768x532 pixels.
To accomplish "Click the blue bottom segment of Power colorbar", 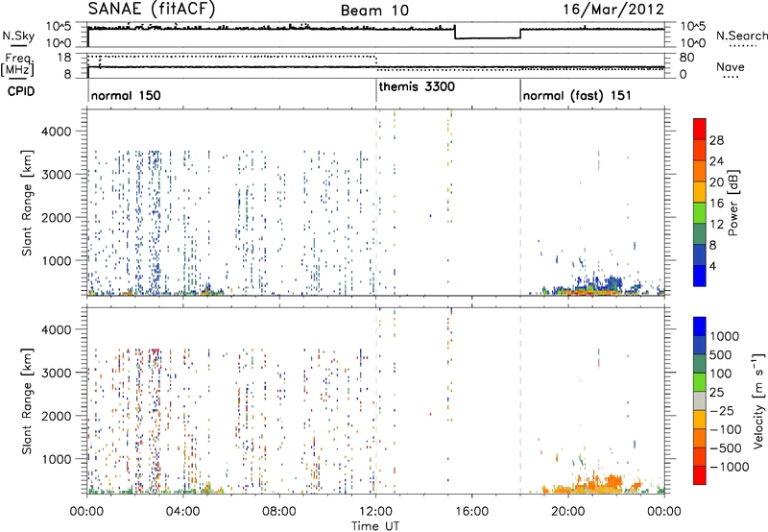I will click(x=700, y=276).
